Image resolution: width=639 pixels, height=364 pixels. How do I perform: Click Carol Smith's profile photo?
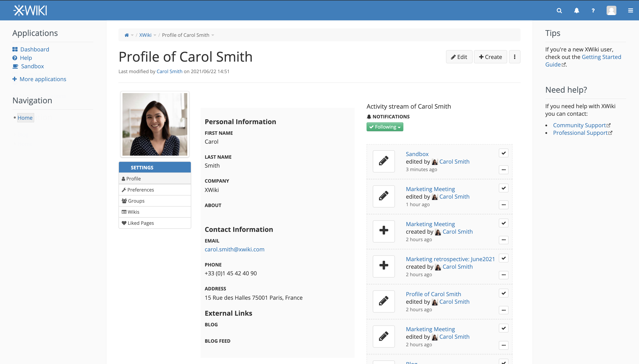click(155, 124)
